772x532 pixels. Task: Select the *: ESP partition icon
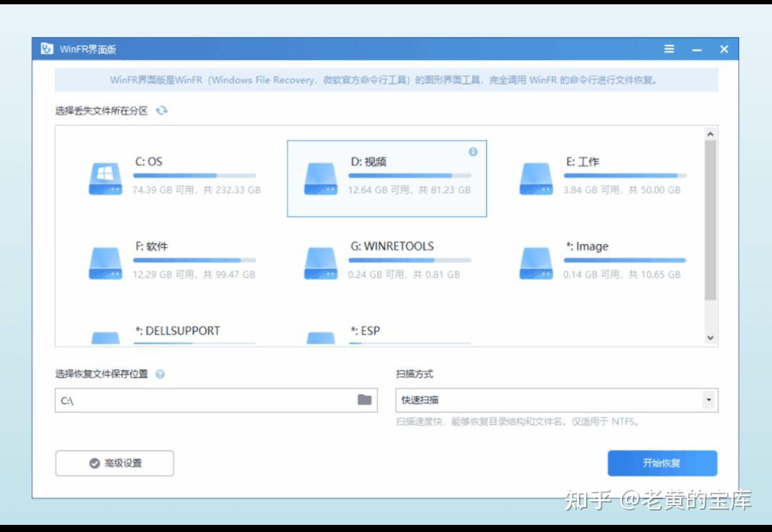(x=321, y=338)
